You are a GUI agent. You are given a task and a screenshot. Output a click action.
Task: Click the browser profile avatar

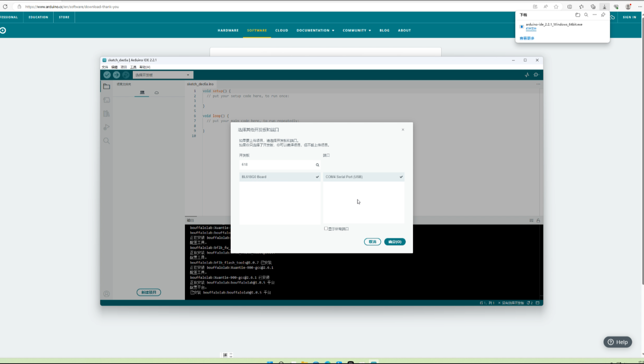(628, 7)
